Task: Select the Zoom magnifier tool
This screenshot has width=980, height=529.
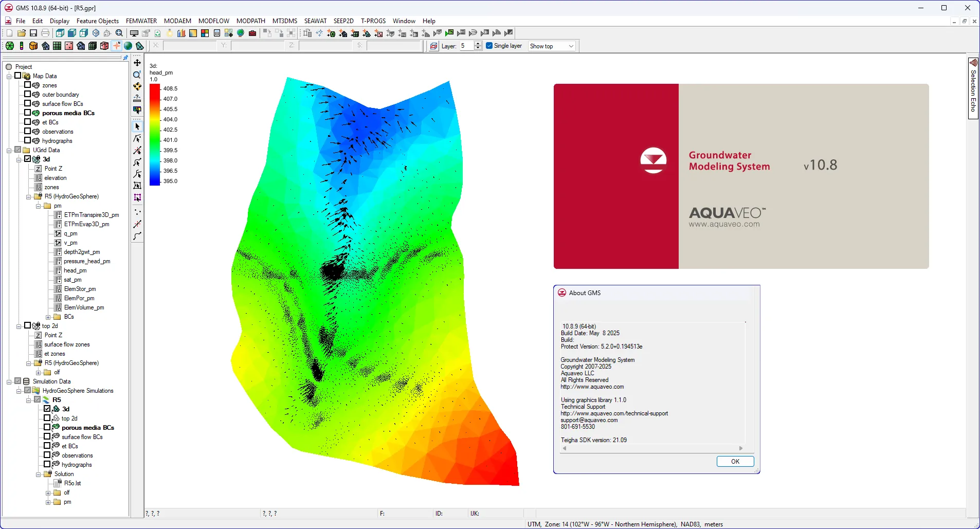Action: point(137,75)
